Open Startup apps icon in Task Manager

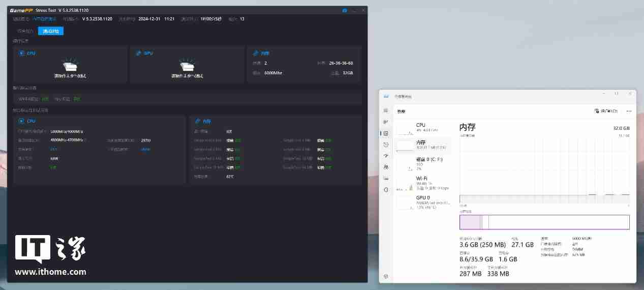click(x=386, y=156)
